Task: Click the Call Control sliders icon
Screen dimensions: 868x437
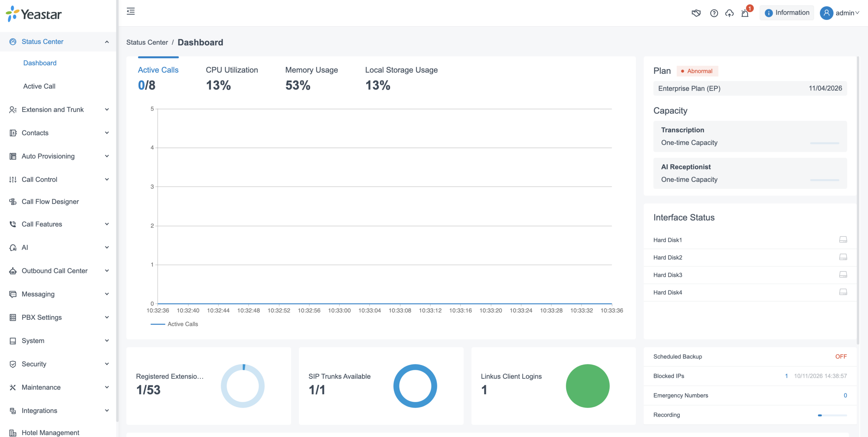Action: pos(13,180)
